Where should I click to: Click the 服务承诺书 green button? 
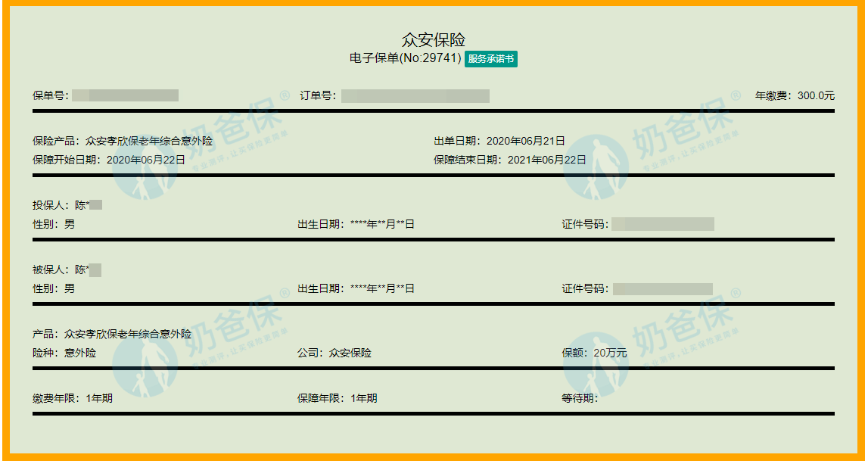pos(490,59)
